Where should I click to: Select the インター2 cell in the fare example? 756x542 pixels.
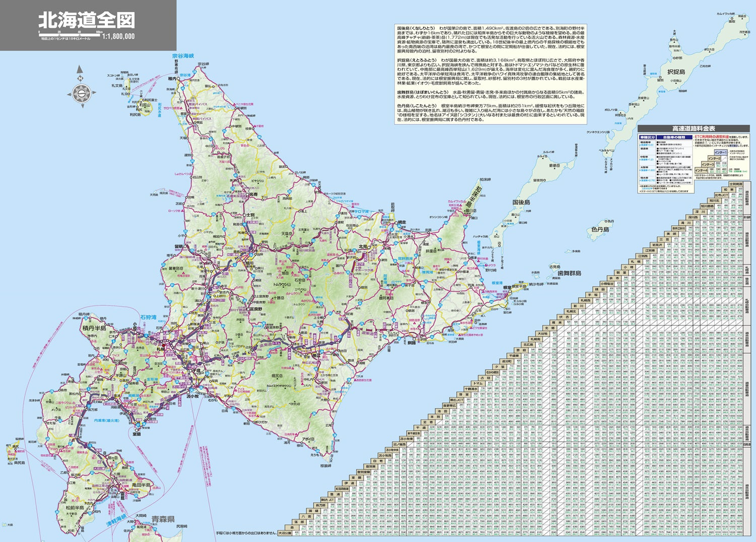pyautogui.click(x=713, y=158)
